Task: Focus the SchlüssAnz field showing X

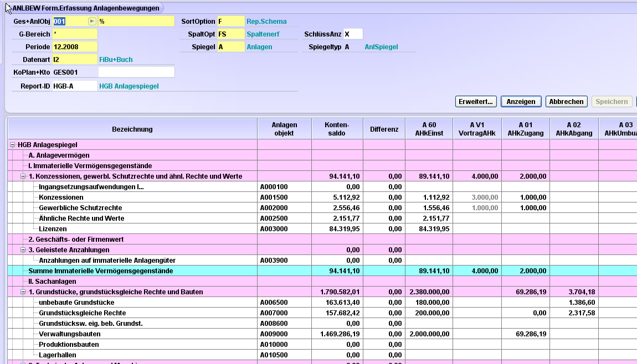Action: pyautogui.click(x=353, y=34)
